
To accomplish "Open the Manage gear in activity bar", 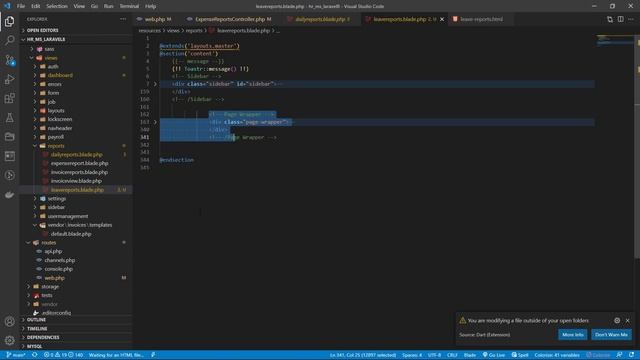I will point(9,340).
